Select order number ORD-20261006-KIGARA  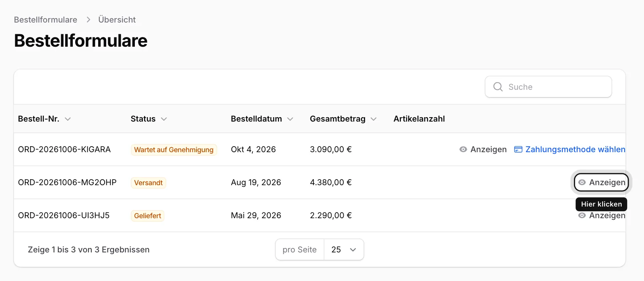point(64,149)
